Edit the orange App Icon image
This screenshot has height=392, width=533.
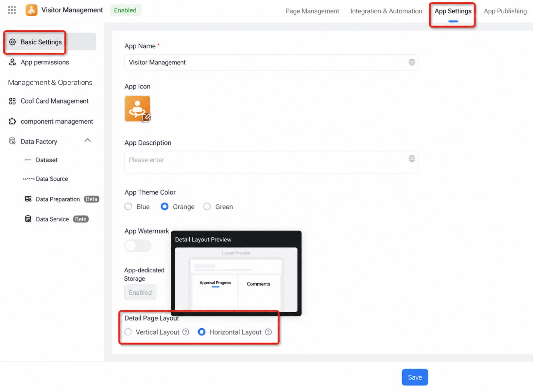pyautogui.click(x=138, y=109)
